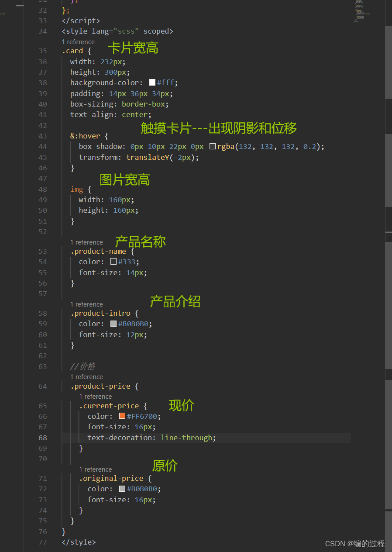The image size is (392, 552).
Task: Open the '1 reference' CodeLens above .product-intro
Action: [87, 304]
